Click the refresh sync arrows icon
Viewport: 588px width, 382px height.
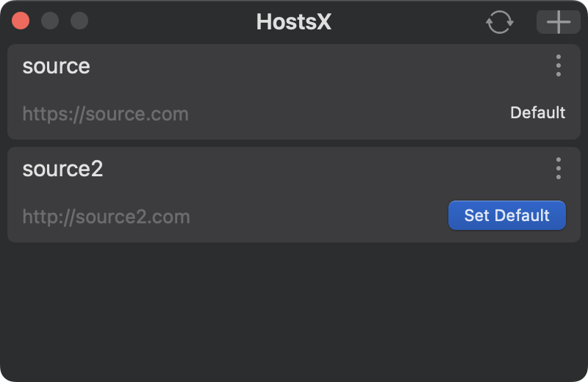click(x=499, y=22)
